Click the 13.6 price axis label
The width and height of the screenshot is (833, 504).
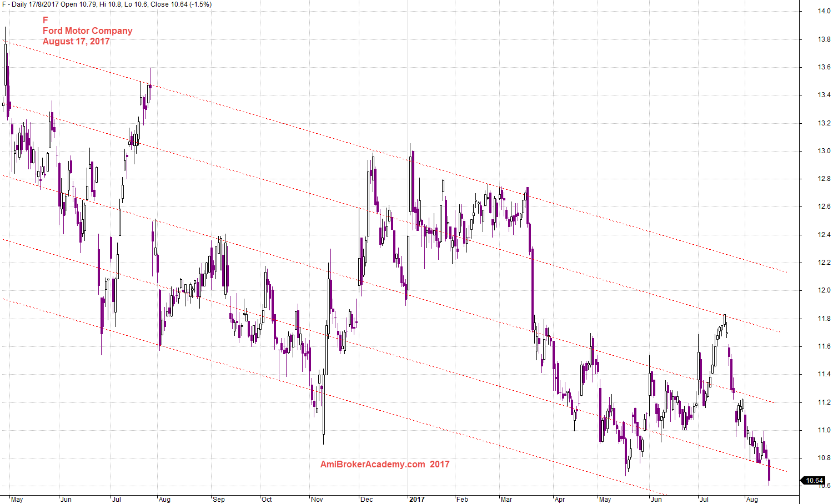(824, 67)
